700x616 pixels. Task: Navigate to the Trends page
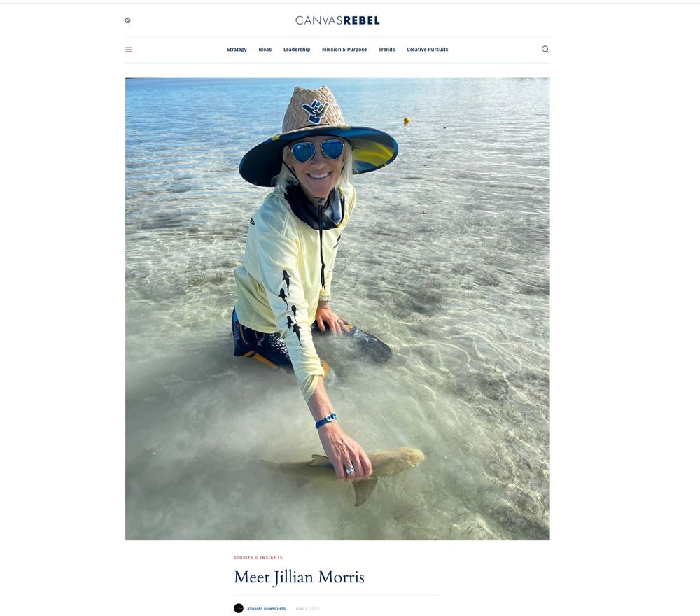(386, 50)
